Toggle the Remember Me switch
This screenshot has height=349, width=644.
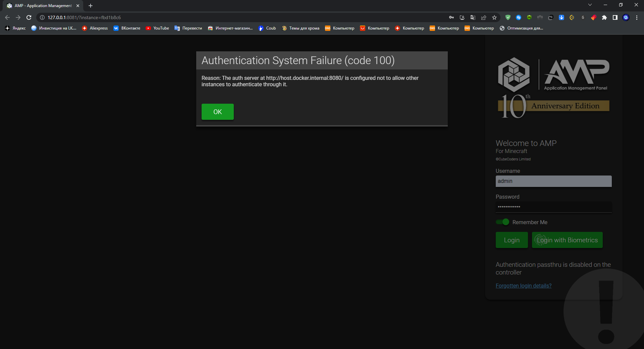[502, 222]
